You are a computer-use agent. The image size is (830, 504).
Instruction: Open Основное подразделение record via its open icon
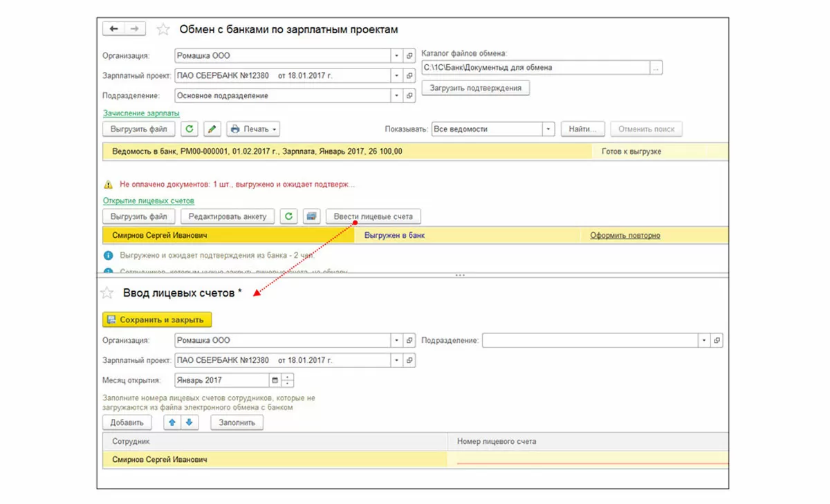click(409, 95)
